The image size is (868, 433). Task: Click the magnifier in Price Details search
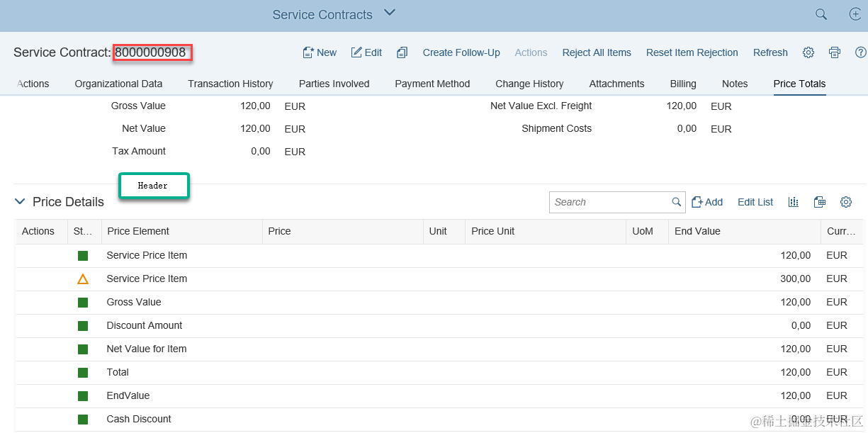[677, 202]
